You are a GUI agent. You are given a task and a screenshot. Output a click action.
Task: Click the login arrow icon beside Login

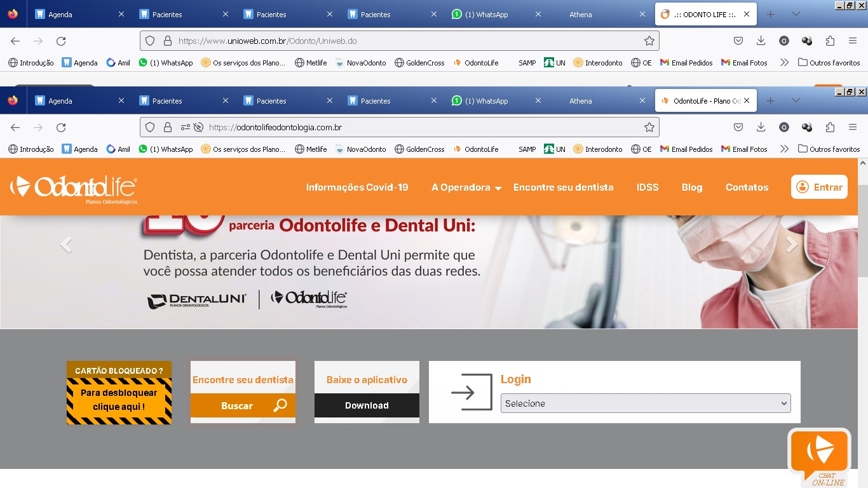(x=471, y=392)
